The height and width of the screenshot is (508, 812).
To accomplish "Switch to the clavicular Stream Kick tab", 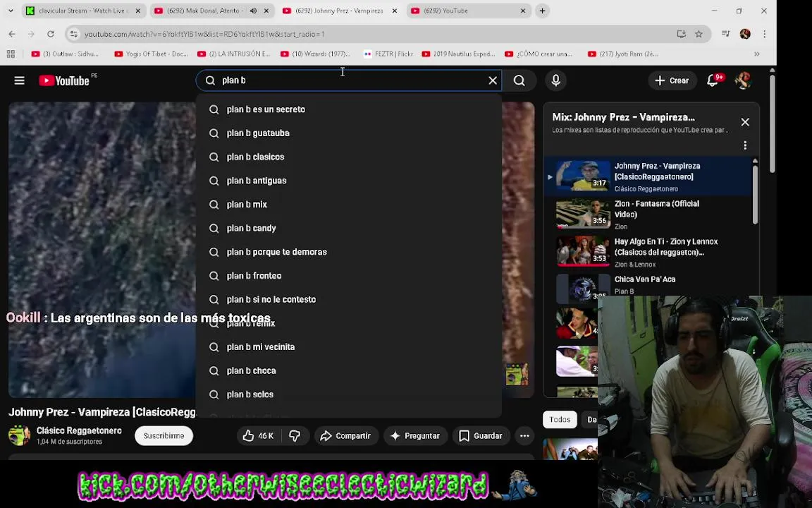I will [78, 11].
